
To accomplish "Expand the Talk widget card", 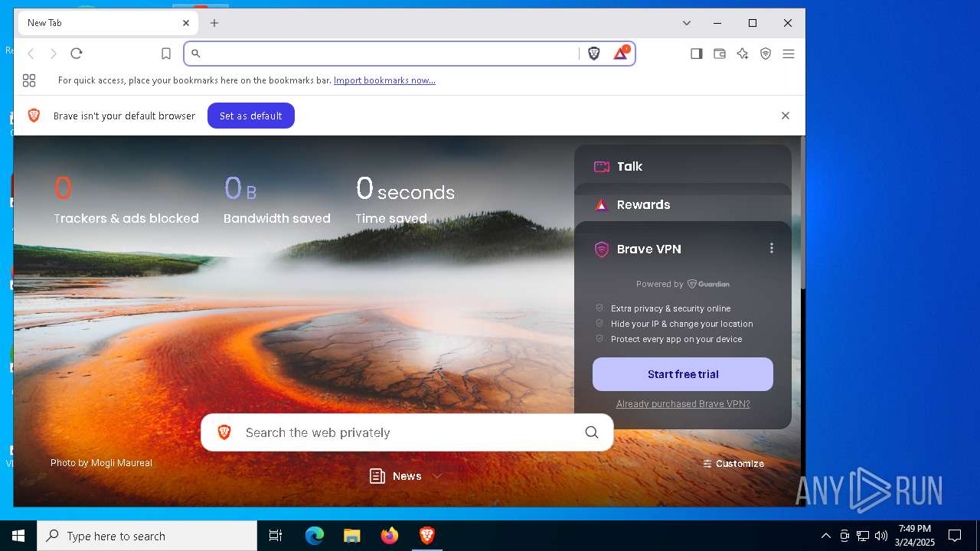I will pyautogui.click(x=682, y=166).
